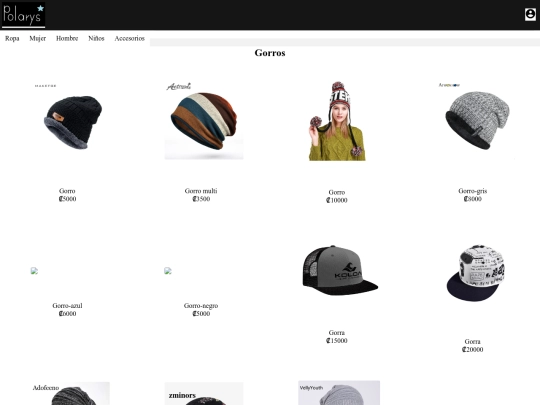Click the ₡8000 price text
Screen dimensions: 540x405
(472, 199)
